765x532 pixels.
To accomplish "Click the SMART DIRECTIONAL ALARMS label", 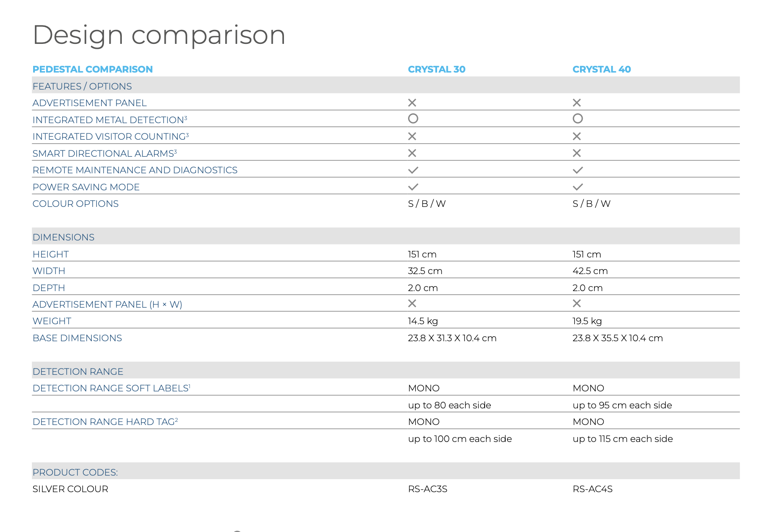I will pos(105,154).
